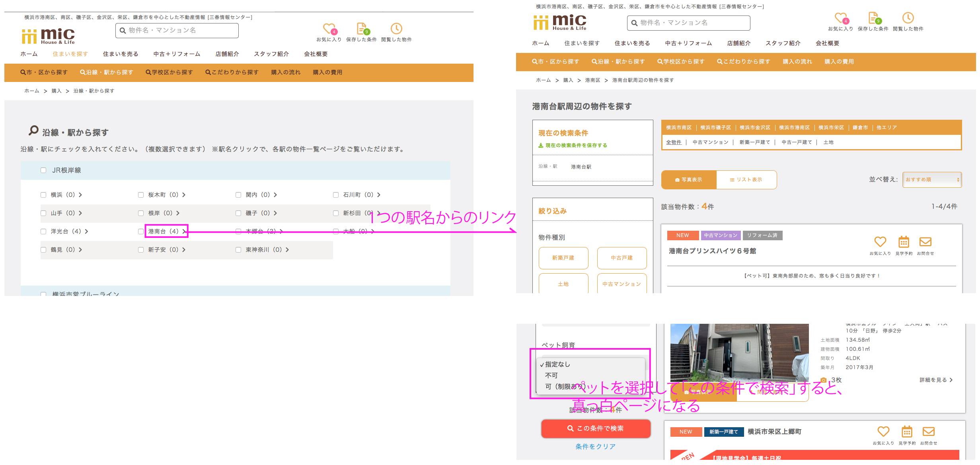980x465 pixels.
Task: Tick the 洋光台 (4) station checkbox
Action: coord(43,232)
